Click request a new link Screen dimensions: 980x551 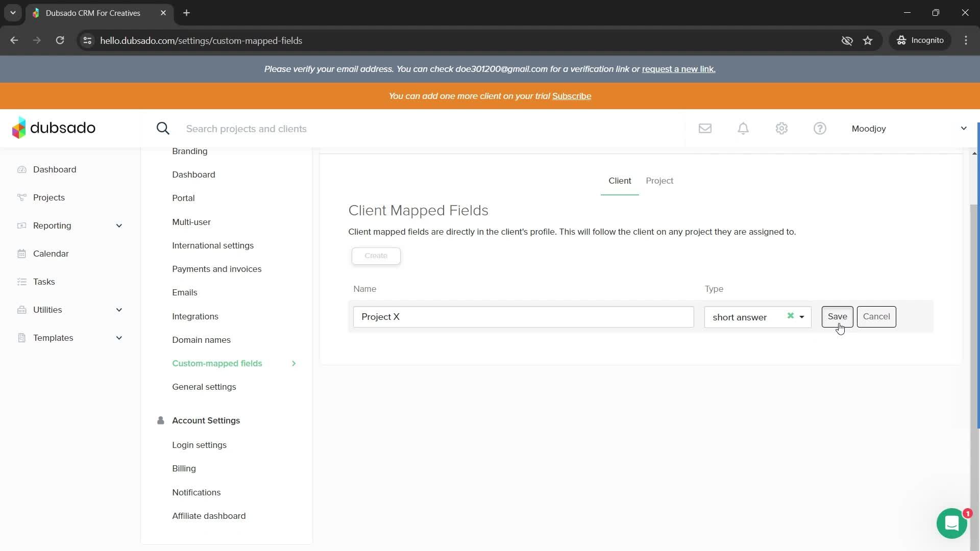(678, 69)
